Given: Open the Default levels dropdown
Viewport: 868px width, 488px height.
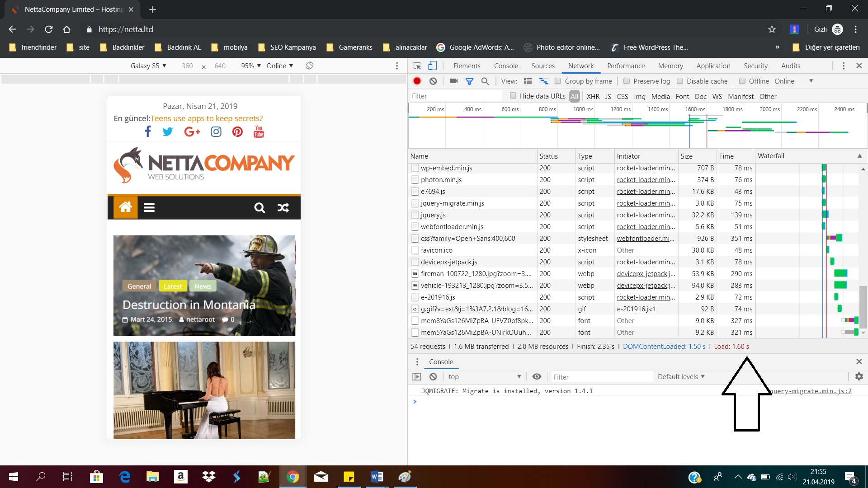Looking at the screenshot, I should pos(681,377).
